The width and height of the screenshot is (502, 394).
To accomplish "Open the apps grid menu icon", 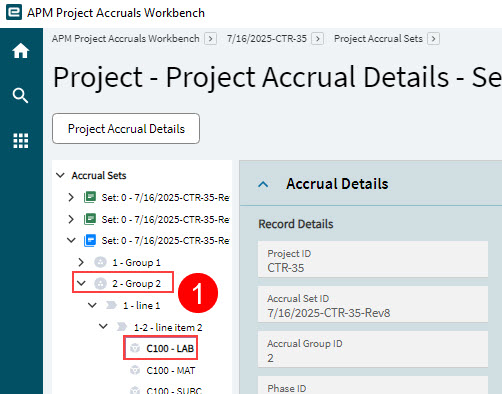I will pos(21,140).
